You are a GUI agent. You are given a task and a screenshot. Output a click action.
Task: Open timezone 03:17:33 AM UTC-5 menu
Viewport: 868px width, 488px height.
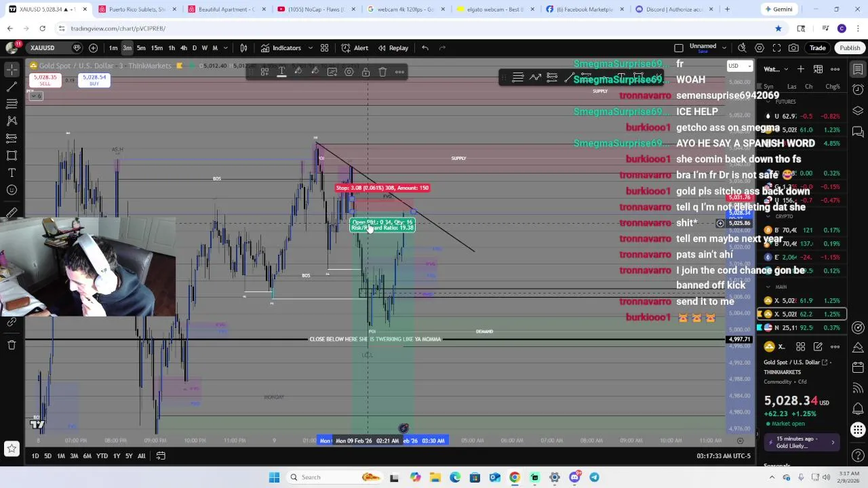click(724, 456)
